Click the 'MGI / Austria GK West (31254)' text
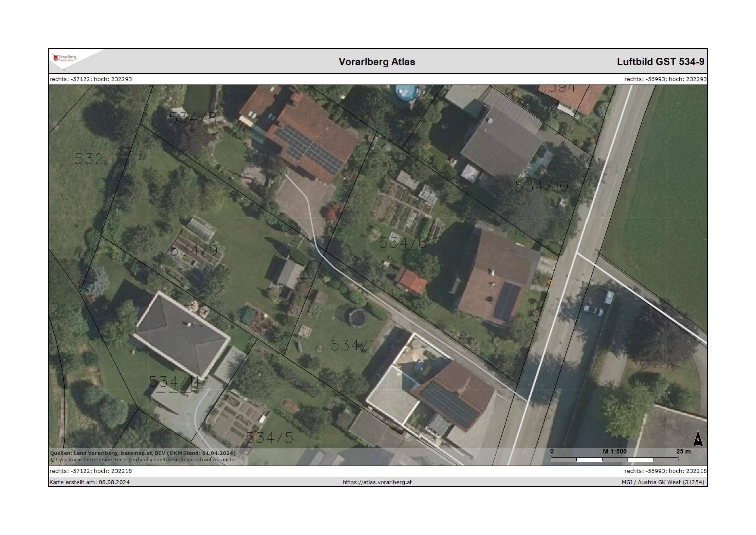The image size is (756, 535). [663, 482]
